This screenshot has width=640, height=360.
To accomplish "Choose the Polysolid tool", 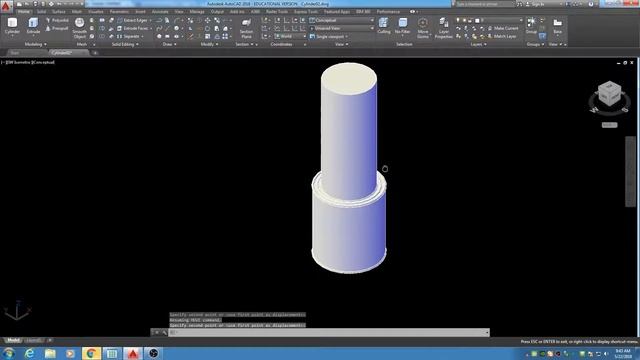I will [57, 20].
